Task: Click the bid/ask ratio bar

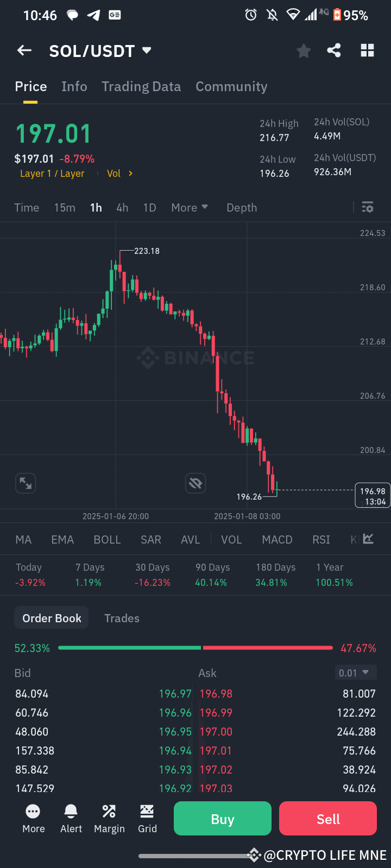Action: click(x=195, y=647)
